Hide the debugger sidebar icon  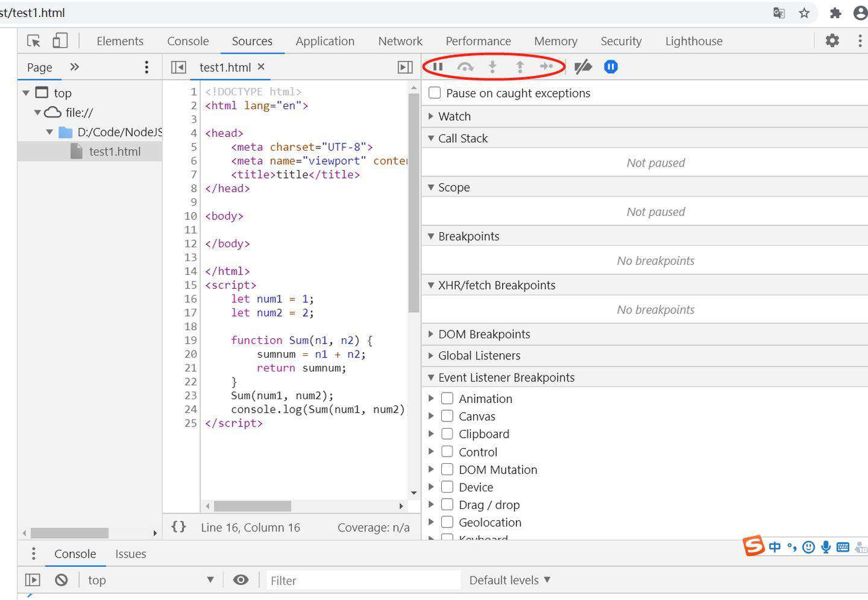click(x=406, y=67)
